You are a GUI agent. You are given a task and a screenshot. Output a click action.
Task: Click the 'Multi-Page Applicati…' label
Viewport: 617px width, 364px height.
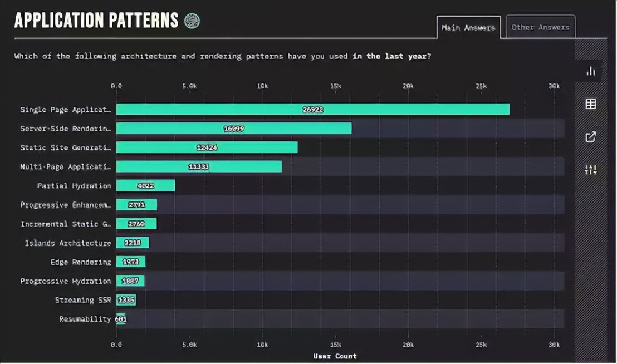[65, 166]
